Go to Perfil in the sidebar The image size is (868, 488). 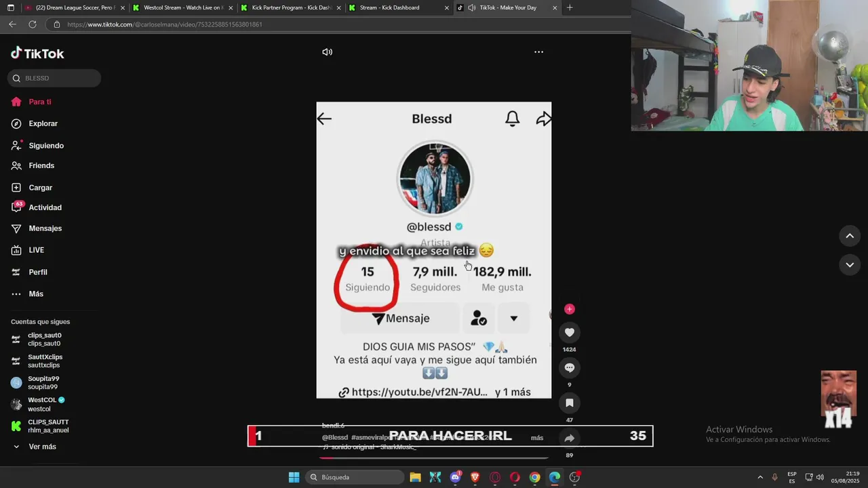[29, 272]
